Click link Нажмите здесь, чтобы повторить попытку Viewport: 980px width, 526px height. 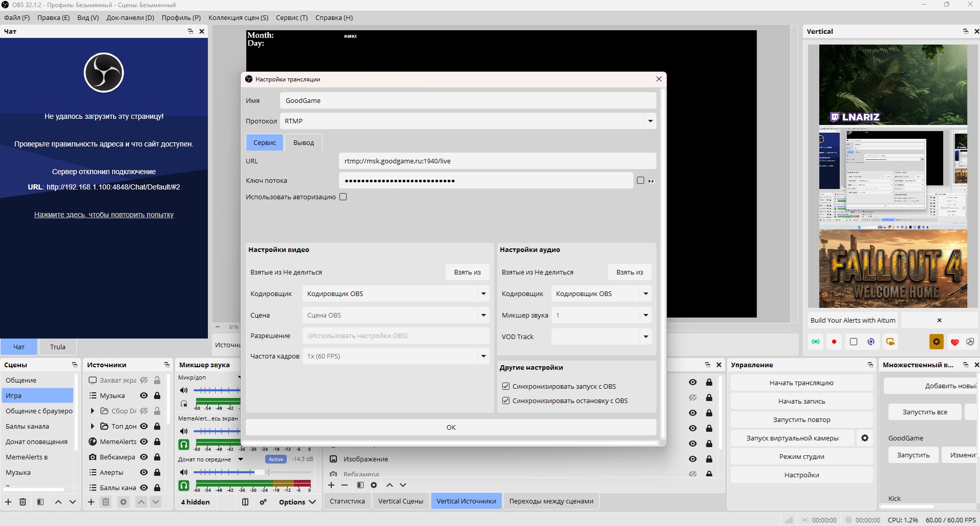tap(104, 215)
